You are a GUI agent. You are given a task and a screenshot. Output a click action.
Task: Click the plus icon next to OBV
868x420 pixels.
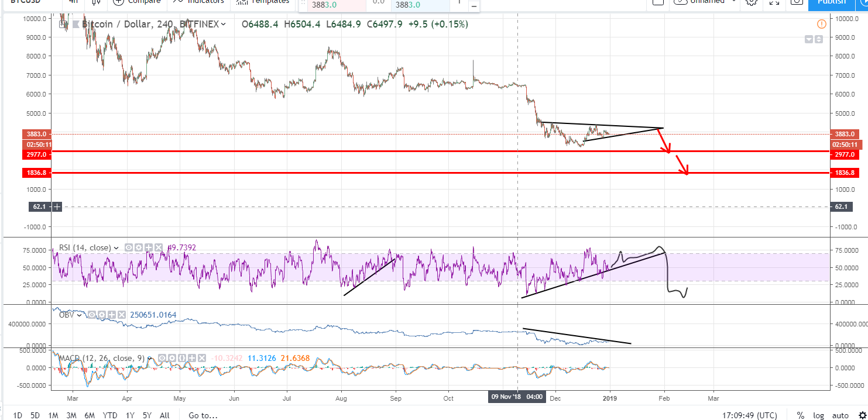pos(112,315)
